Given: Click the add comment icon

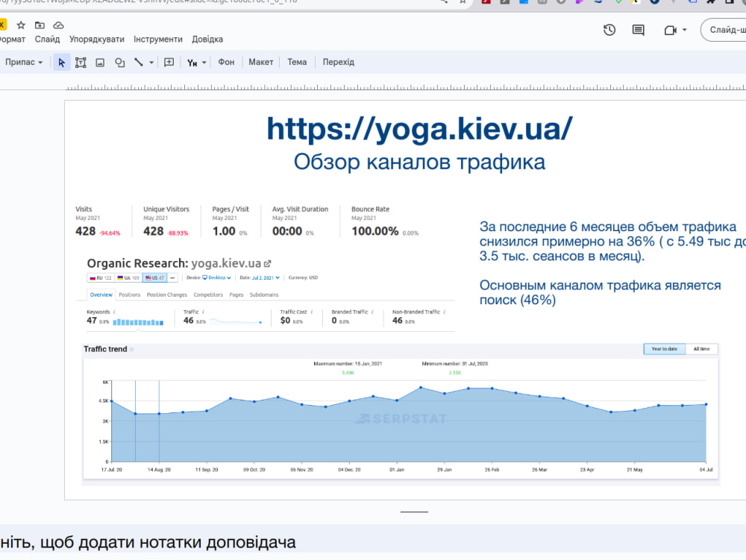Looking at the screenshot, I should (169, 63).
